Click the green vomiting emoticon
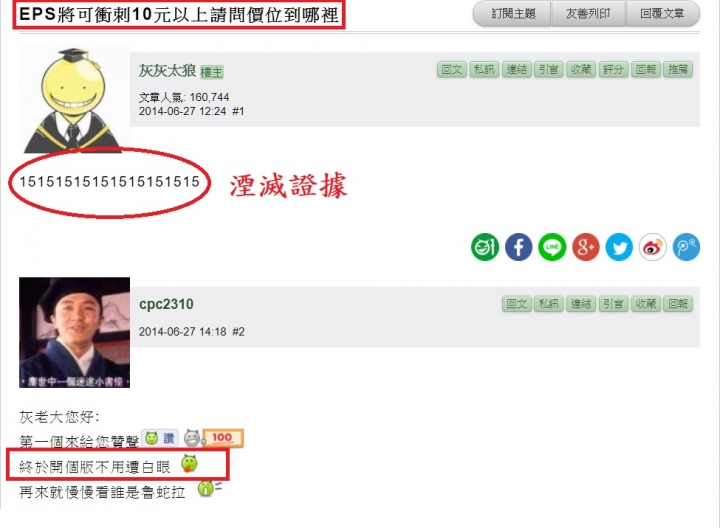Viewport: 720px width, 528px height. tap(189, 464)
